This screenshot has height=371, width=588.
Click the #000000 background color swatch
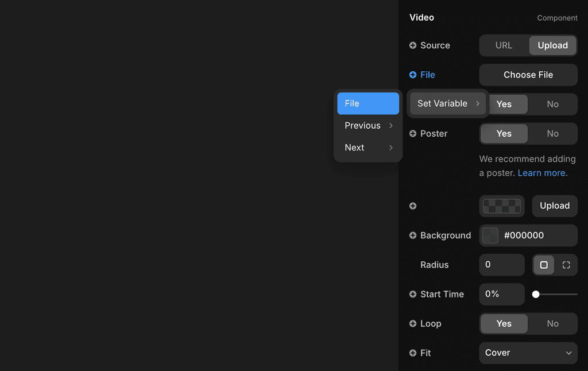(490, 235)
